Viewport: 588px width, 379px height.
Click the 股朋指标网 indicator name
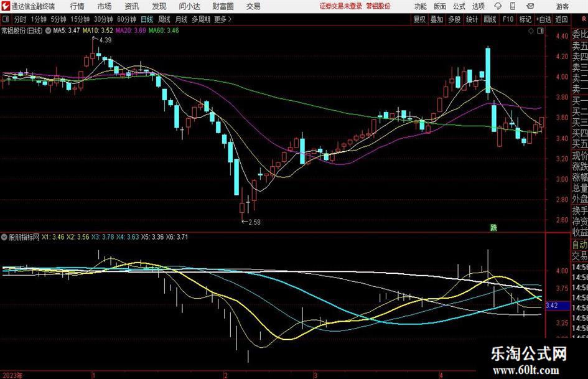24,237
